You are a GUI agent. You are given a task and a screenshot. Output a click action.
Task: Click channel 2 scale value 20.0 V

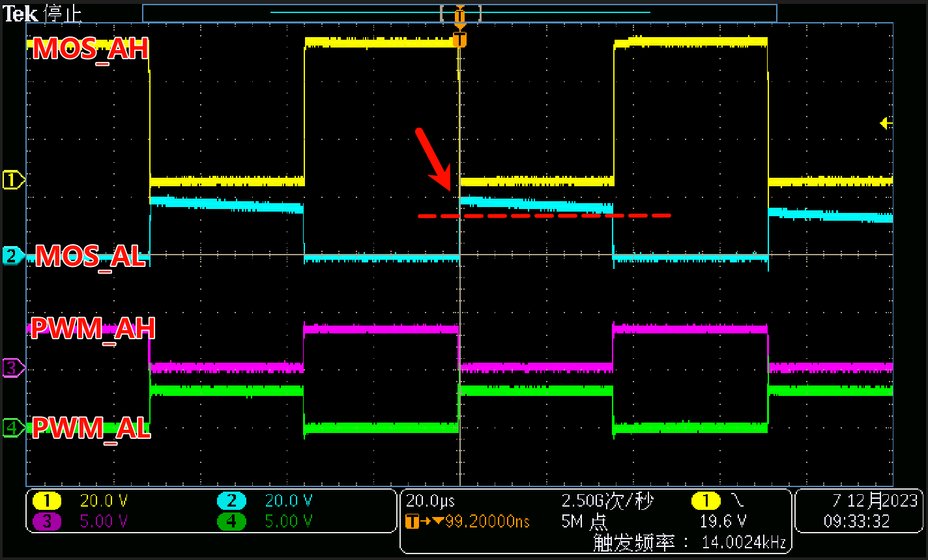289,501
